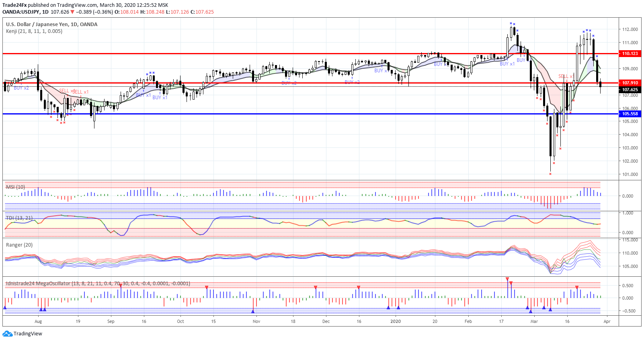This screenshot has height=341, width=644.
Task: Select the red horizontal line at 110.123
Action: click(x=310, y=53)
